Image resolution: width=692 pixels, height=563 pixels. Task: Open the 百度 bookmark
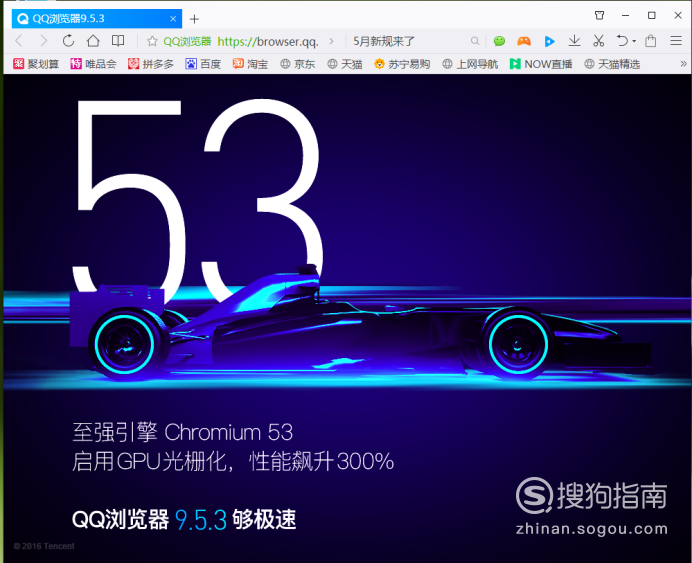[203, 64]
